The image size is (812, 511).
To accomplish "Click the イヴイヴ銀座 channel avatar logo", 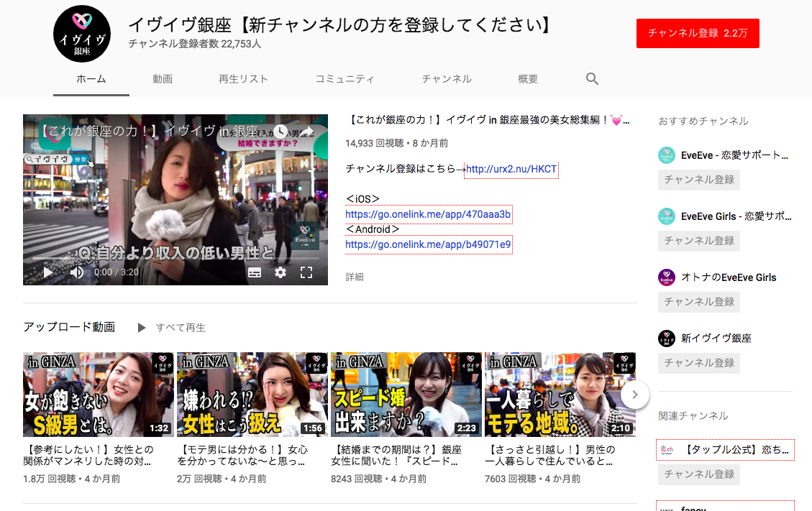I will (x=82, y=34).
